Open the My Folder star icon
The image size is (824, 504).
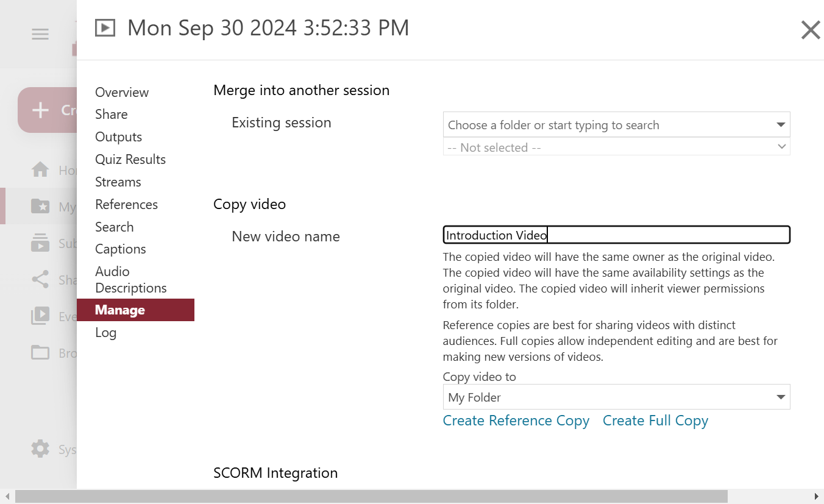(x=40, y=207)
